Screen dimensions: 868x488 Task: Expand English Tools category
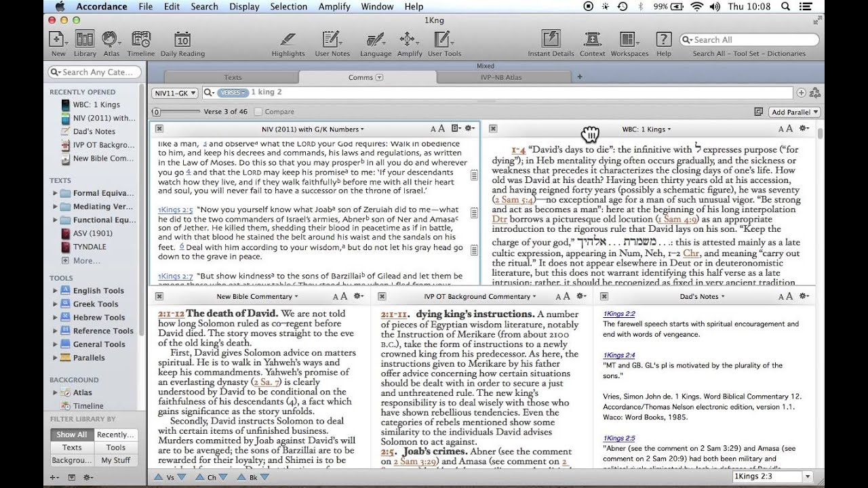click(55, 291)
